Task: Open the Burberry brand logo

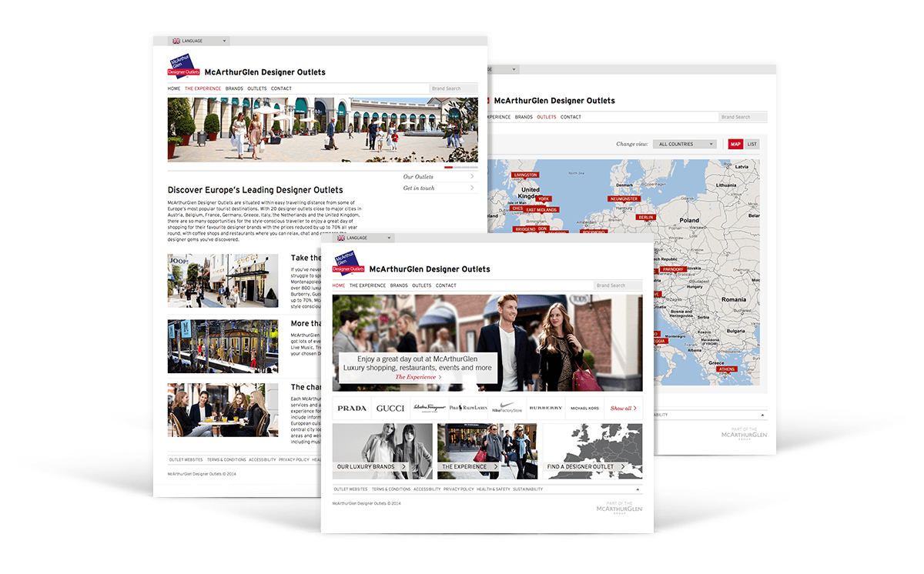Action: (x=546, y=408)
